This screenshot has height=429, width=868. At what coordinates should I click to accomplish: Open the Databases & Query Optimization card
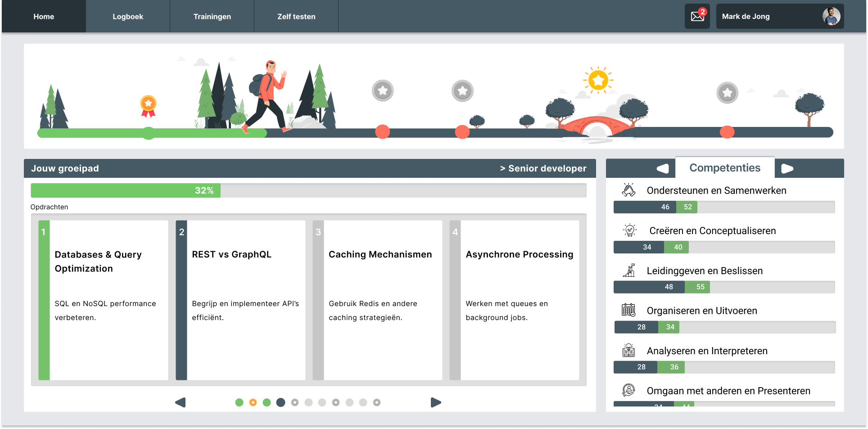click(104, 300)
